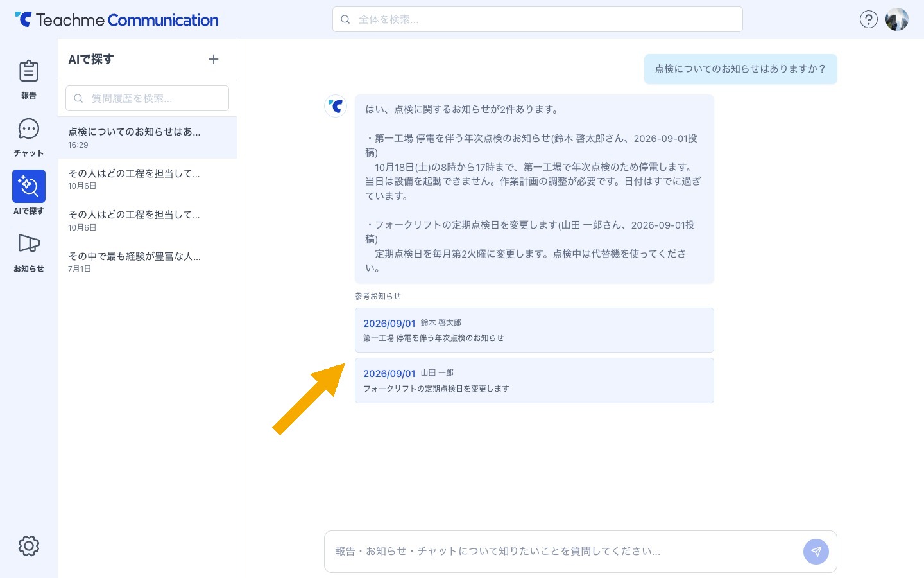Click the AI assistant avatar icon in chat
Viewport: 924px width, 578px height.
click(x=336, y=106)
